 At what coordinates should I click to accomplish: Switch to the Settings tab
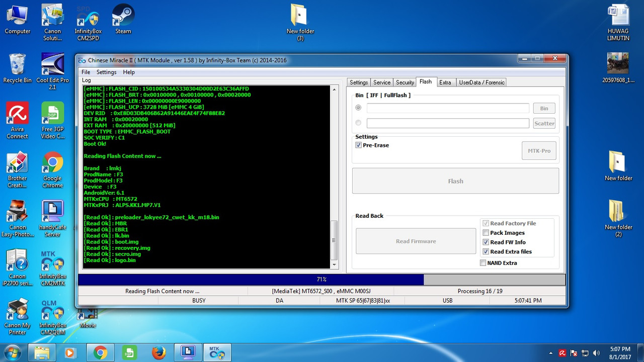point(359,82)
